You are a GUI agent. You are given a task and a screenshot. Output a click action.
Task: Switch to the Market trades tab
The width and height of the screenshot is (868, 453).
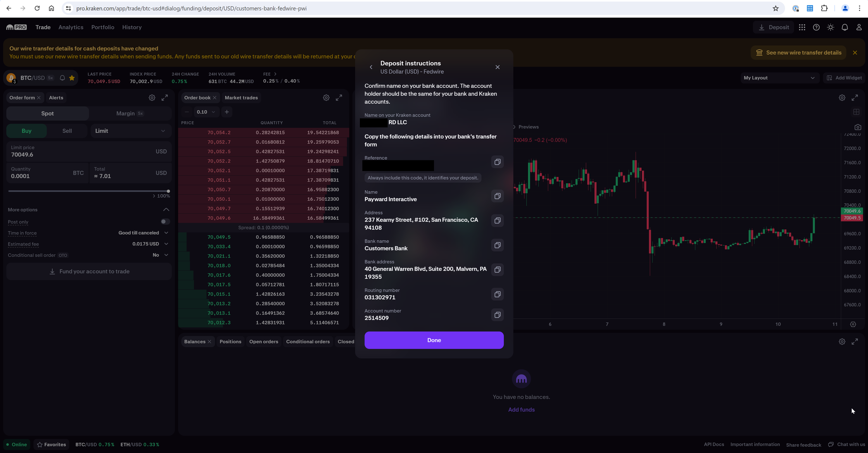click(x=241, y=98)
